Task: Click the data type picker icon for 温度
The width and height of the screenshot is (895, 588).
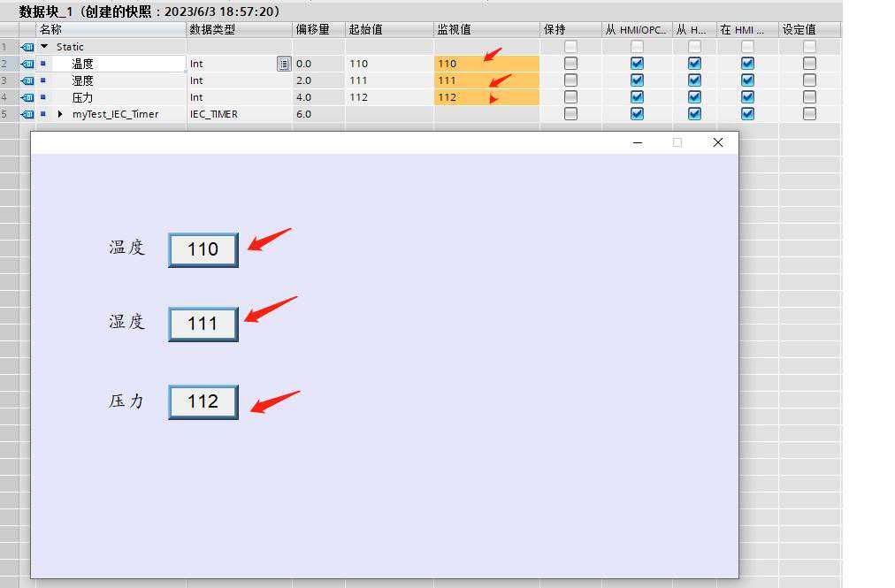Action: (283, 64)
